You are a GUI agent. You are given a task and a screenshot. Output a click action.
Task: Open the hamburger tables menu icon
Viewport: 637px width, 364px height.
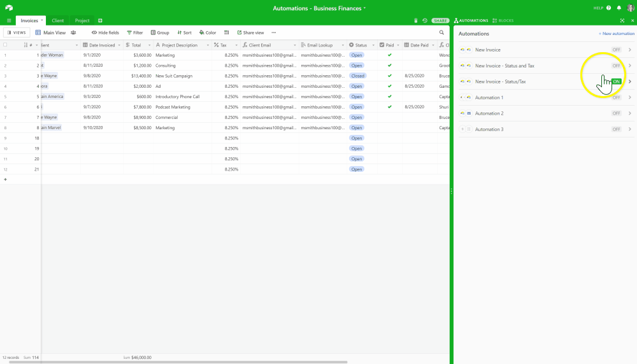pos(9,21)
